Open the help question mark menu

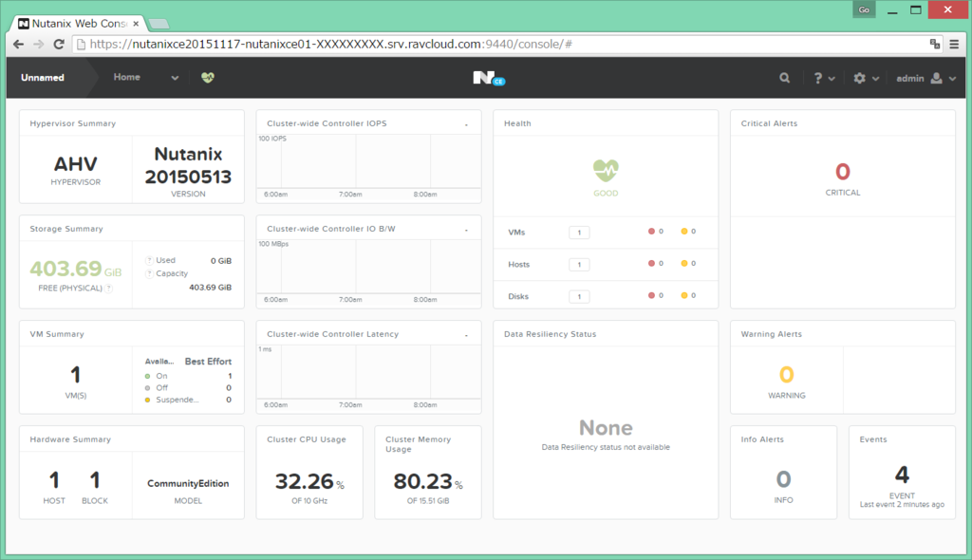(824, 78)
